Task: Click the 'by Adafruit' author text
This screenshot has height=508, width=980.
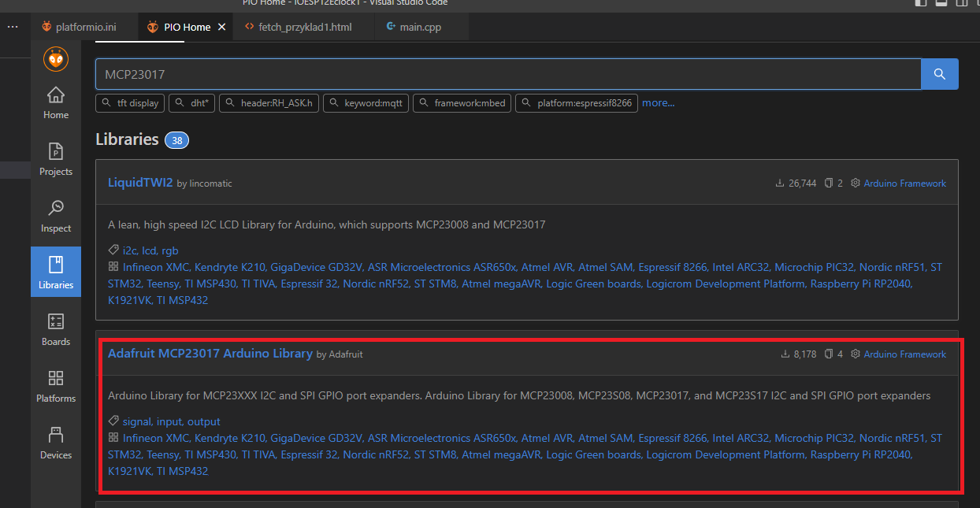Action: pos(340,354)
